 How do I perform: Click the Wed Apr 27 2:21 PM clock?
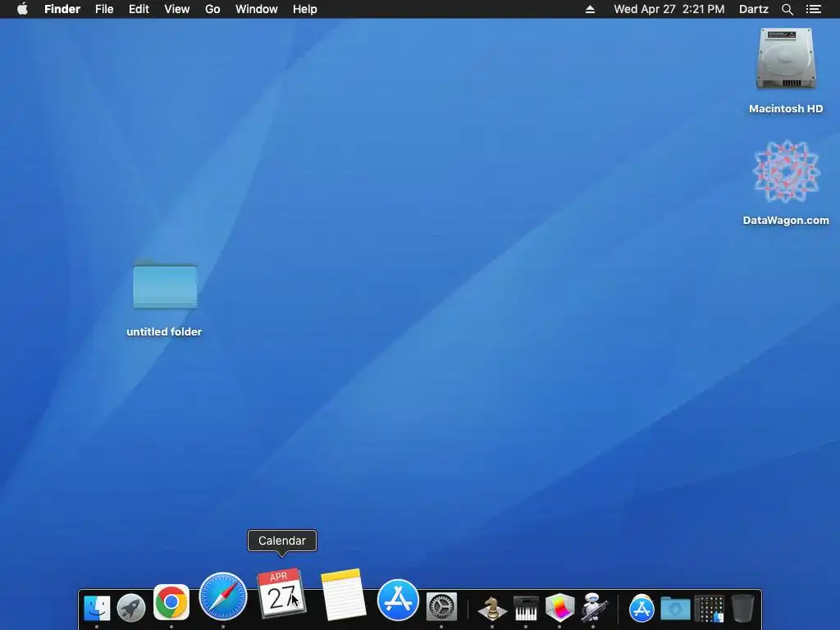pos(669,9)
